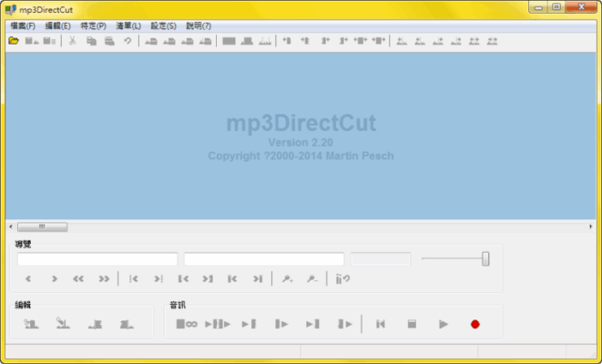Click the first white field under 導覽
Viewport: 602px width, 364px height.
(97, 259)
